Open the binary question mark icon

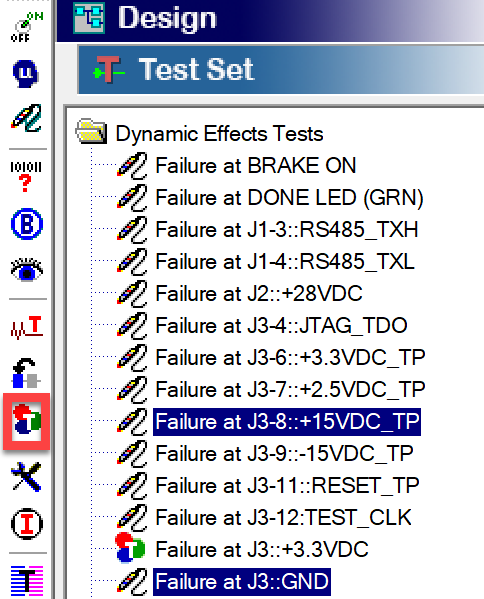[x=26, y=176]
